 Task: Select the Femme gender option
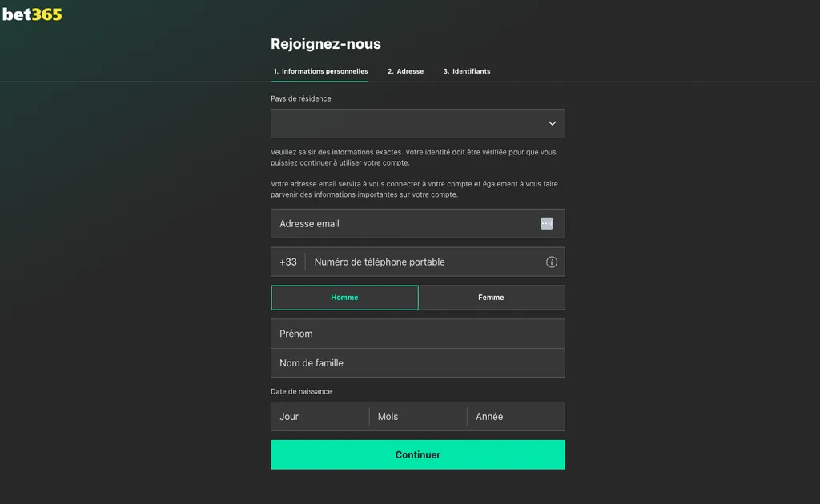pos(491,297)
